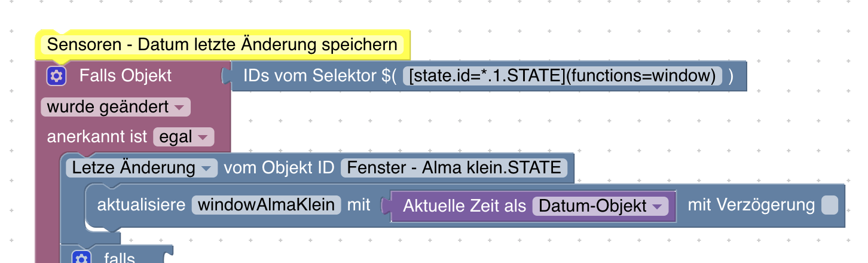Click the mit Verzögerung label
The image size is (868, 263).
coord(751,206)
